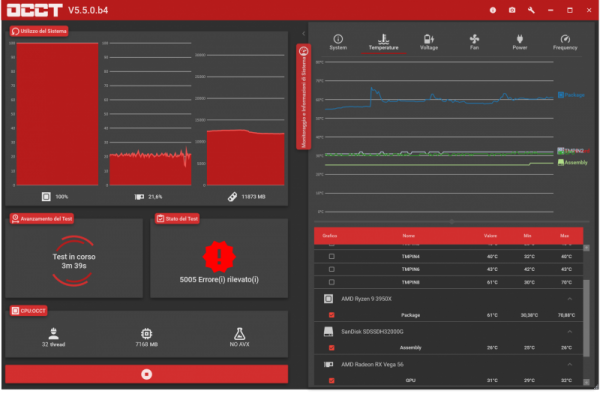Toggle the TMPIN4 graph checkbox
Screen dimensions: 600x394
tap(332, 256)
